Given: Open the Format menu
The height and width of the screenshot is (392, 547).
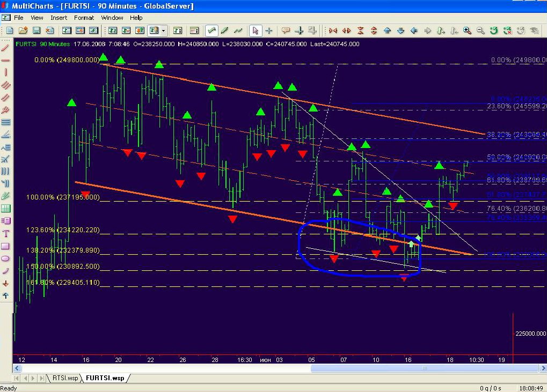Looking at the screenshot, I should [x=84, y=18].
